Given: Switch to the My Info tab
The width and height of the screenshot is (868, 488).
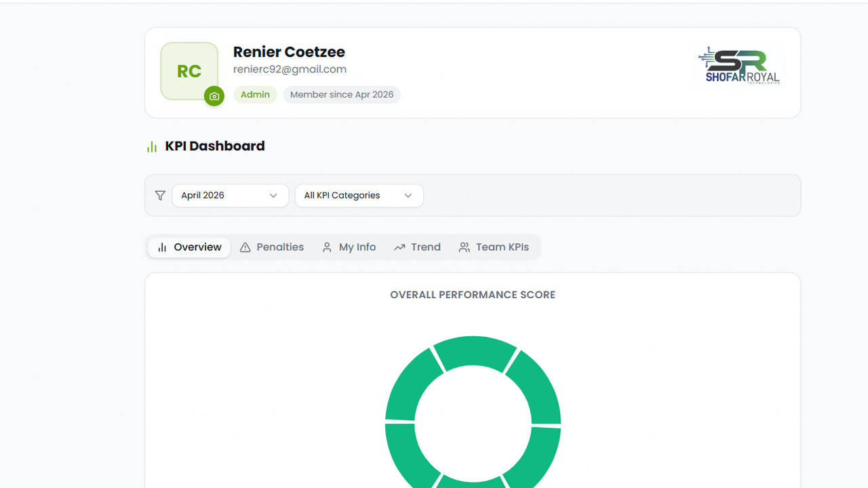Looking at the screenshot, I should (349, 247).
